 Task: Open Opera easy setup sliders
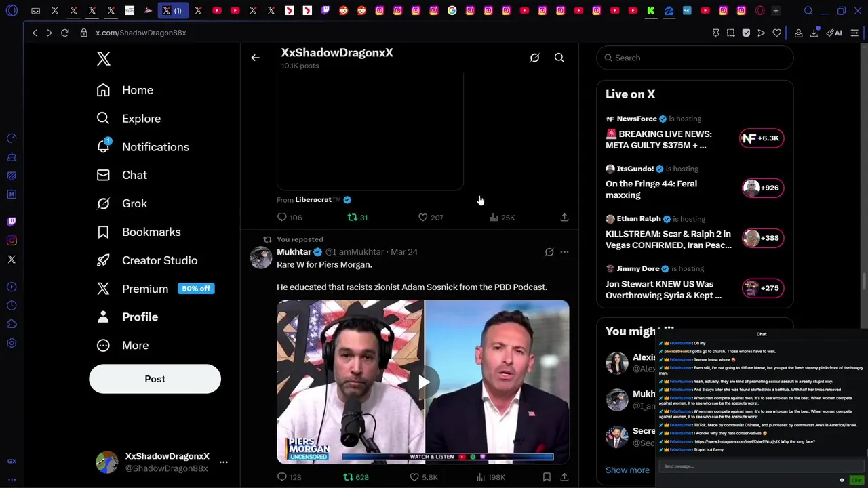click(x=854, y=33)
